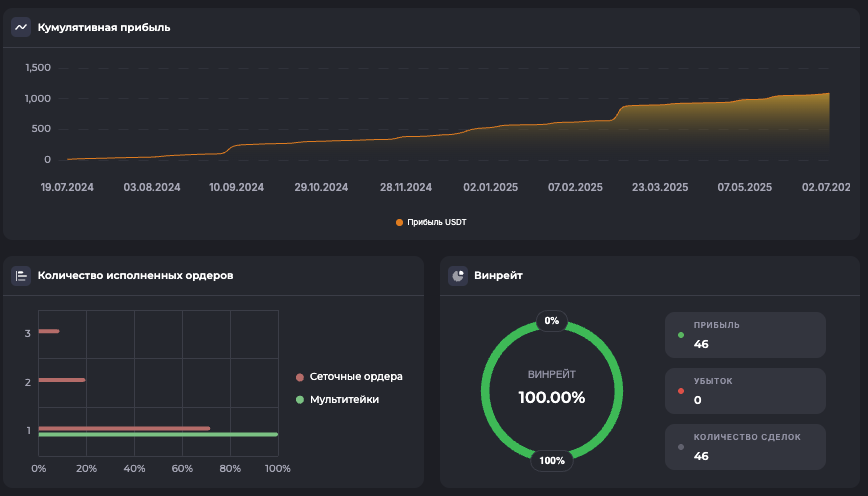Click the bar list icon beside Количество исполненных ордеров
Viewport: 868px width, 496px height.
coord(21,275)
